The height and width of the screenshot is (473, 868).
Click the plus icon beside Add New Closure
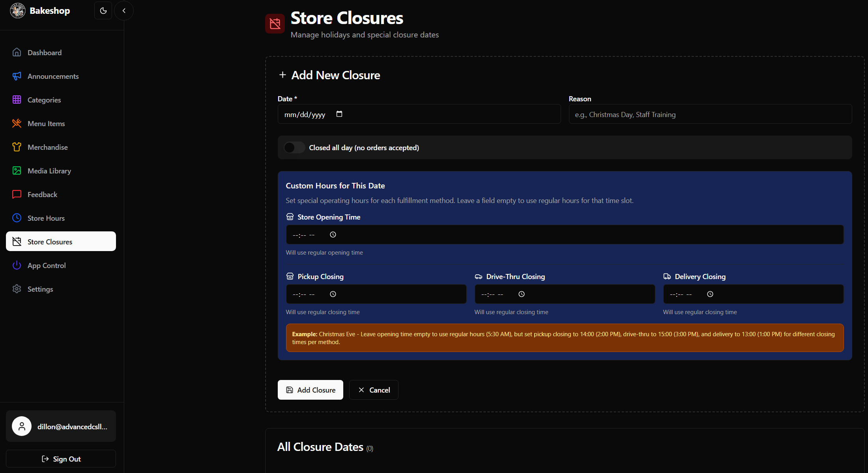coord(282,74)
